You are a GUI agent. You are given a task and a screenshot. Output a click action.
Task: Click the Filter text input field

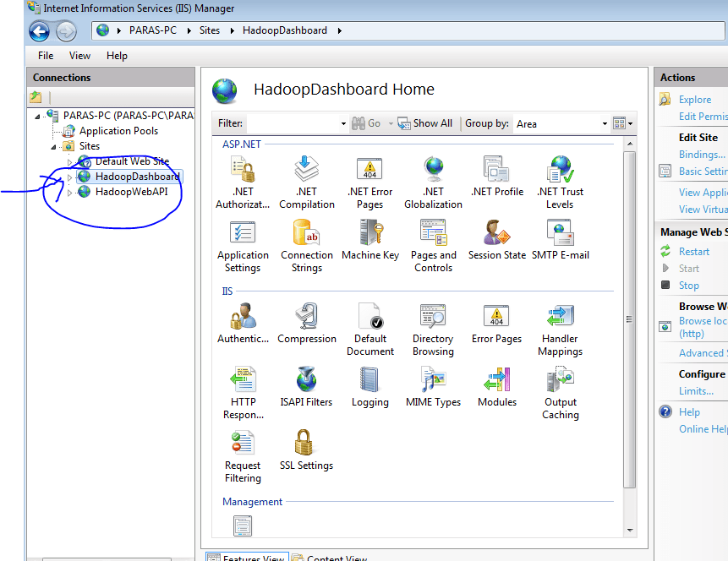coord(293,123)
